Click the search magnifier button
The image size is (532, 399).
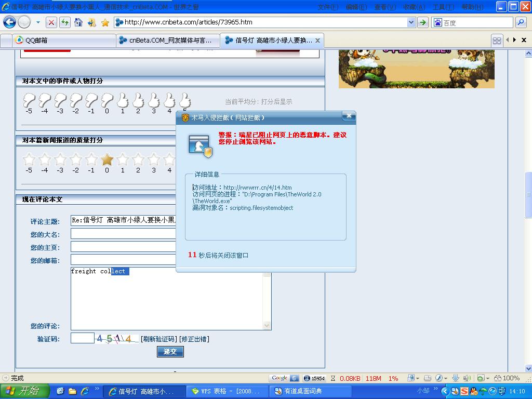tap(521, 22)
